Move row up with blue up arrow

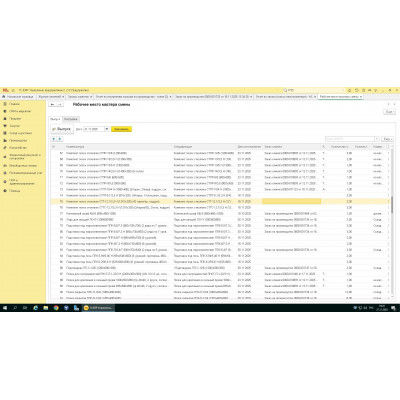coord(54,139)
